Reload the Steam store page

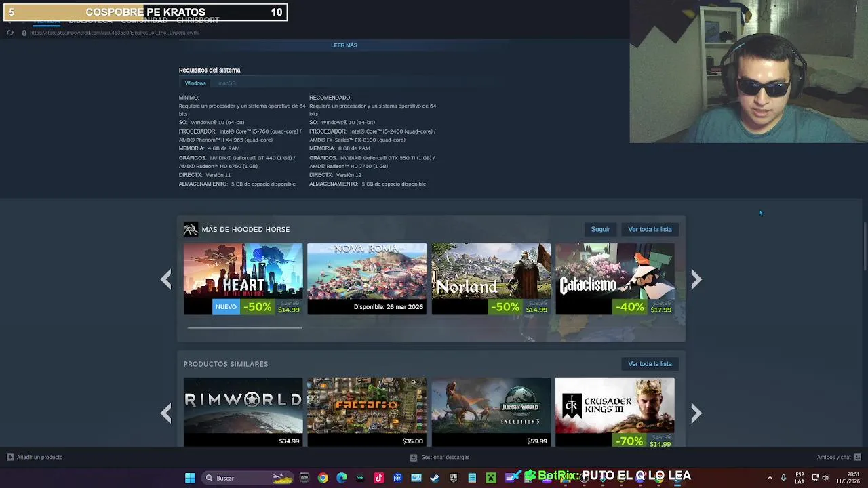[9, 33]
